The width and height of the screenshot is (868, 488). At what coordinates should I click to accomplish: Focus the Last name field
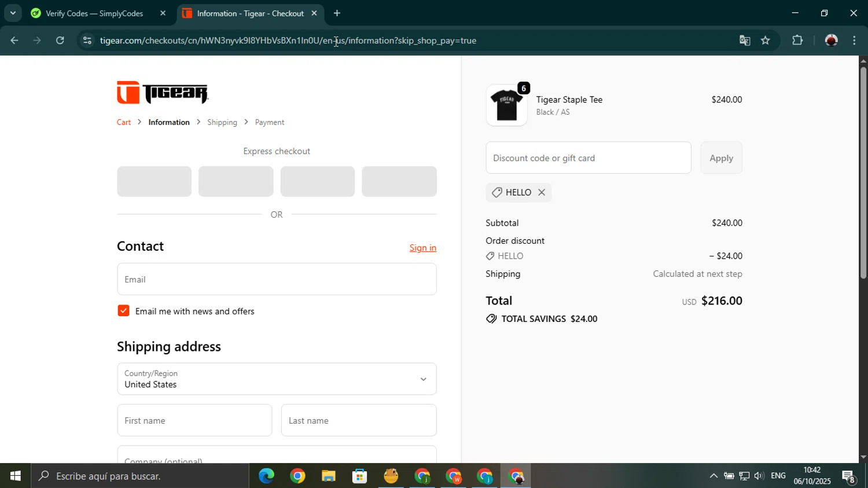point(359,420)
